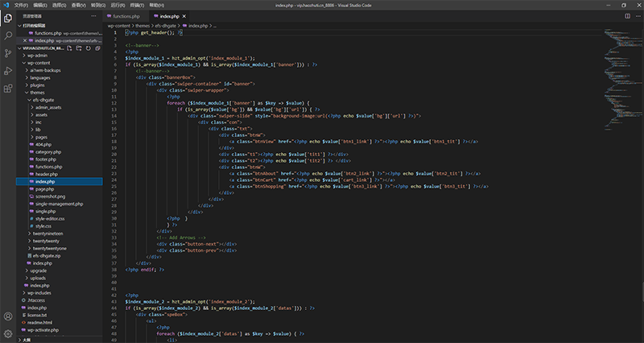Switch to the functions.php editor tab
Screen dimensions: 644x343
(x=126, y=16)
